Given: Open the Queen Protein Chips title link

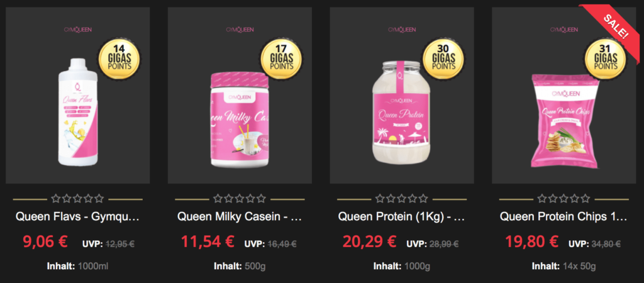Looking at the screenshot, I should tap(563, 218).
